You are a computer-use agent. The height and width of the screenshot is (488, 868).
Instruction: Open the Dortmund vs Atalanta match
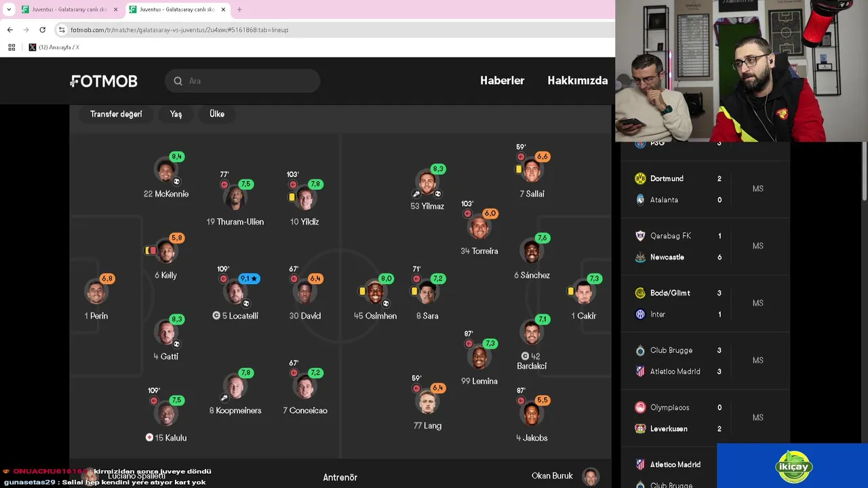click(x=705, y=189)
